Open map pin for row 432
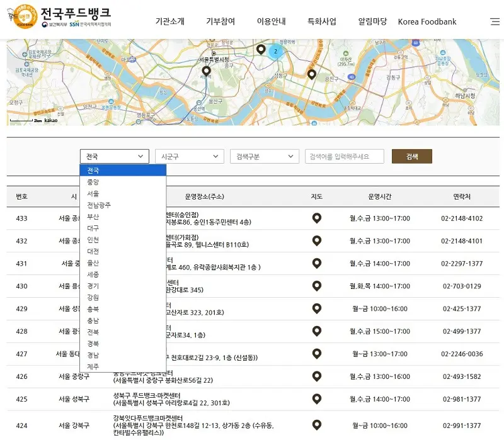This screenshot has height=440, width=504. 317,241
